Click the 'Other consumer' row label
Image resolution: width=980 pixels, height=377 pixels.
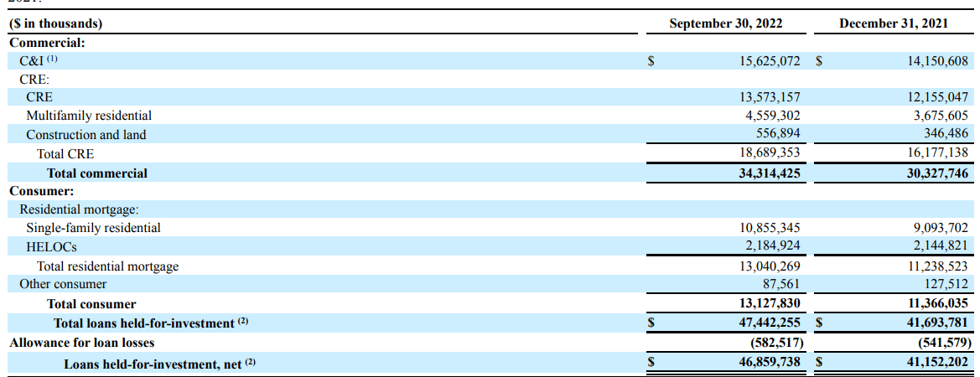pos(63,284)
